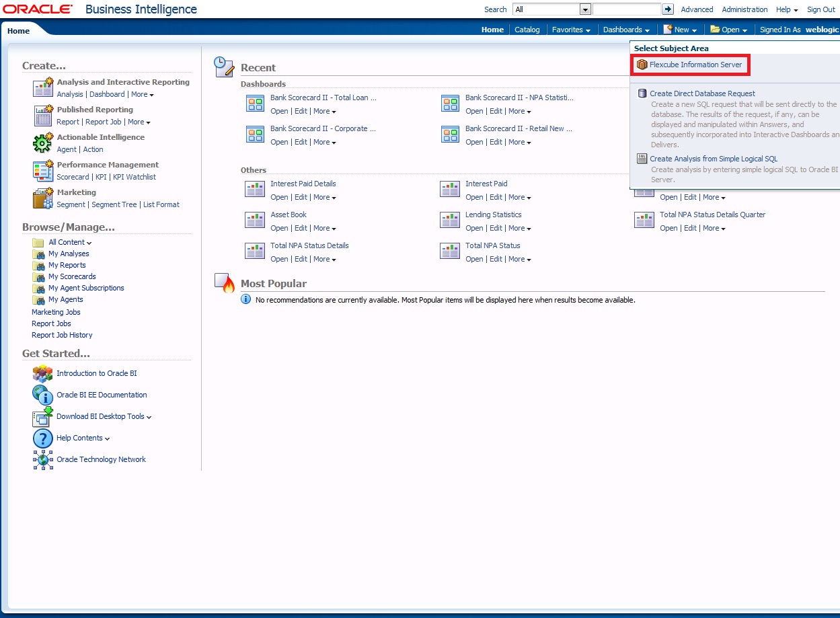Open the Favorites dropdown menu
The image size is (840, 618).
click(571, 30)
